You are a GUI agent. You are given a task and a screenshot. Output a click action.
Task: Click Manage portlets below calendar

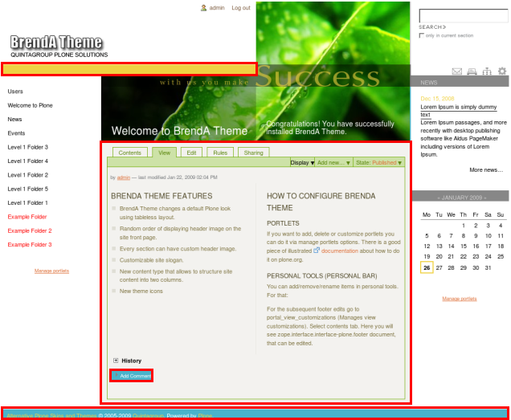point(460,299)
